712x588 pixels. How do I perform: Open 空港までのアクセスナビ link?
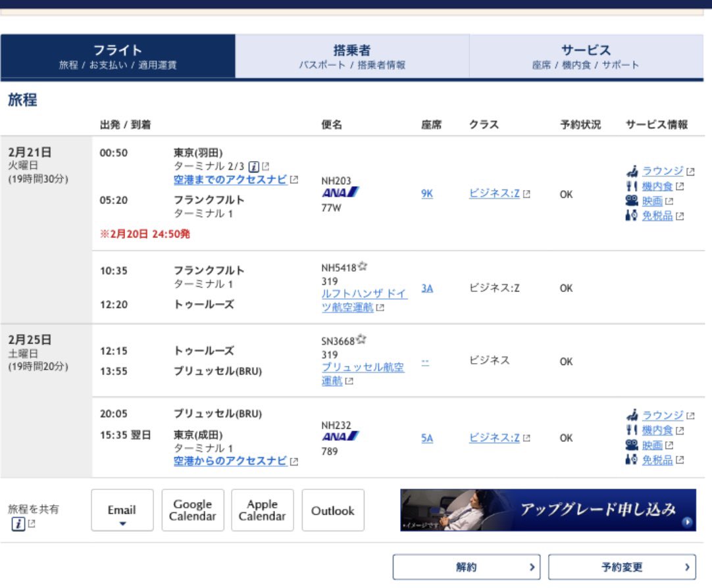[x=230, y=180]
